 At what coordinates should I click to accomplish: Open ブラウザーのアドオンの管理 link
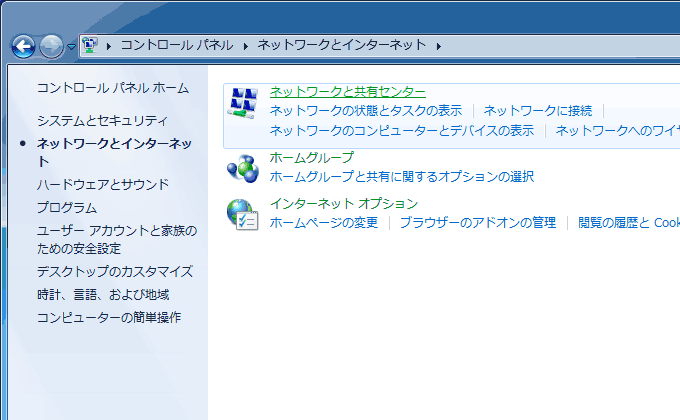point(478,223)
